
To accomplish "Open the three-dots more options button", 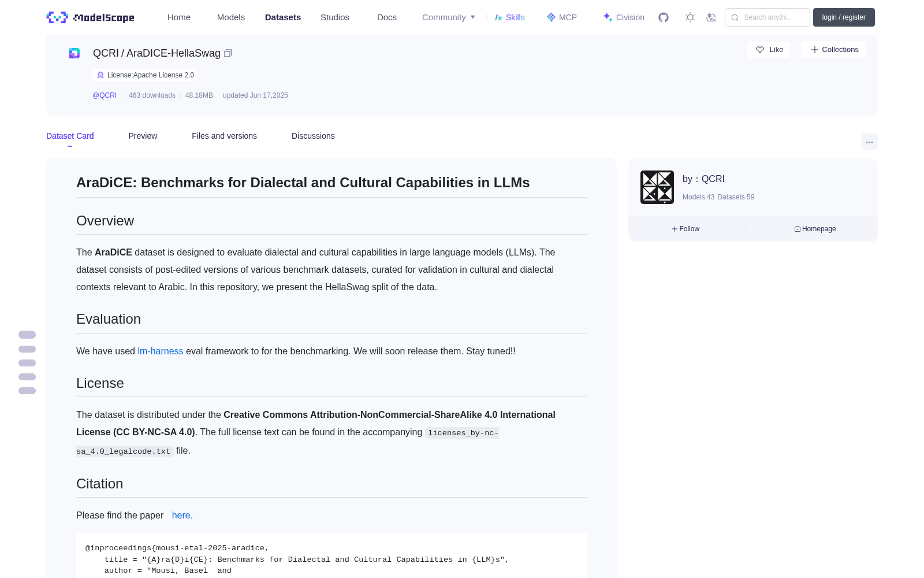I will (870, 142).
